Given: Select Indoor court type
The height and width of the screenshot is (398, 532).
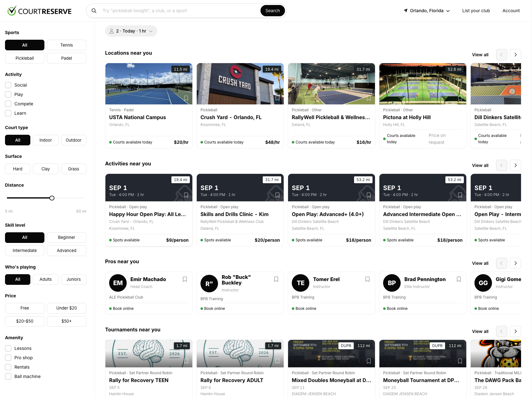Looking at the screenshot, I should point(46,140).
